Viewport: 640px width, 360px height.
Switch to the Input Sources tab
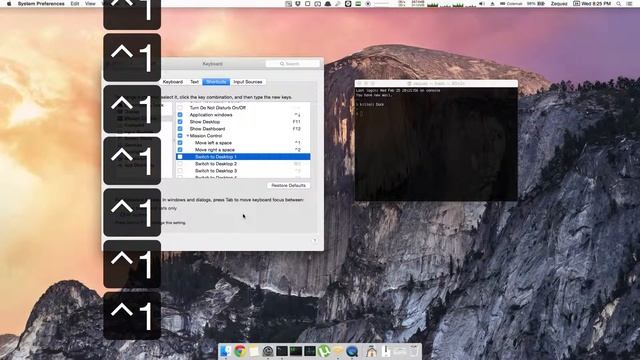(248, 82)
